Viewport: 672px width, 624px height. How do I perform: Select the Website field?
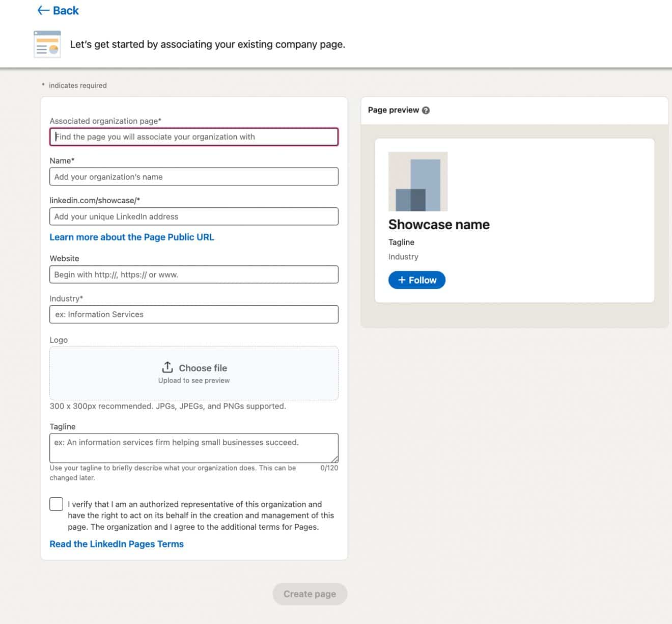(x=193, y=274)
